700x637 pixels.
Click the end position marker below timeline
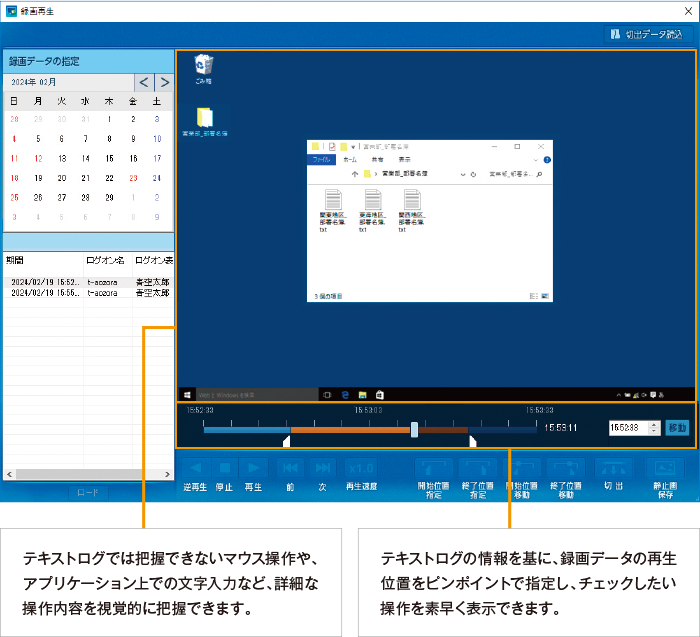[472, 441]
